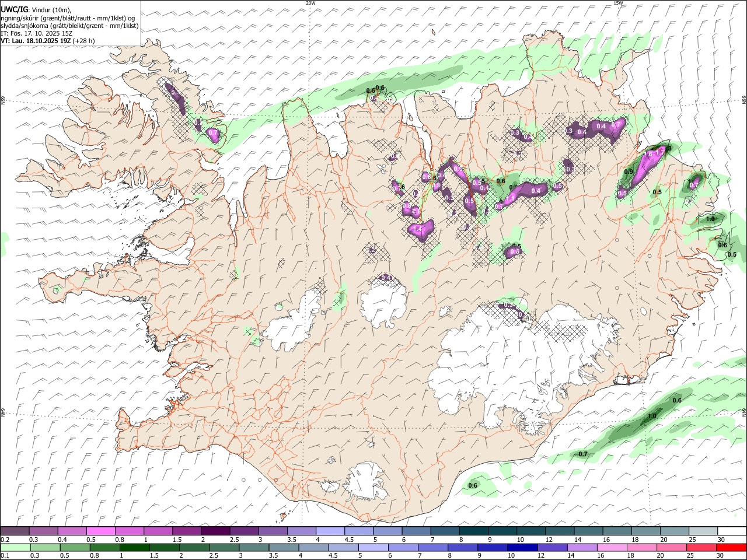
Task: Click the 15W longitude label
Action: coord(618,3)
